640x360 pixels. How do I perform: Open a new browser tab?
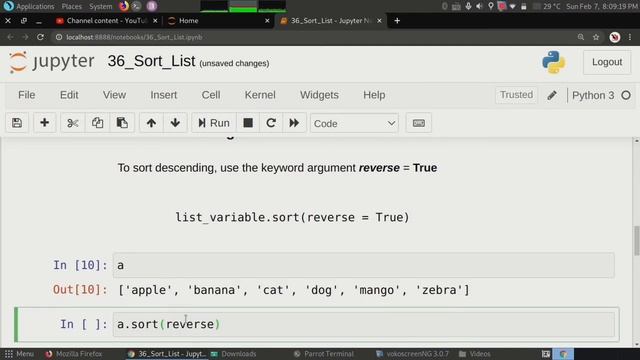click(x=397, y=20)
